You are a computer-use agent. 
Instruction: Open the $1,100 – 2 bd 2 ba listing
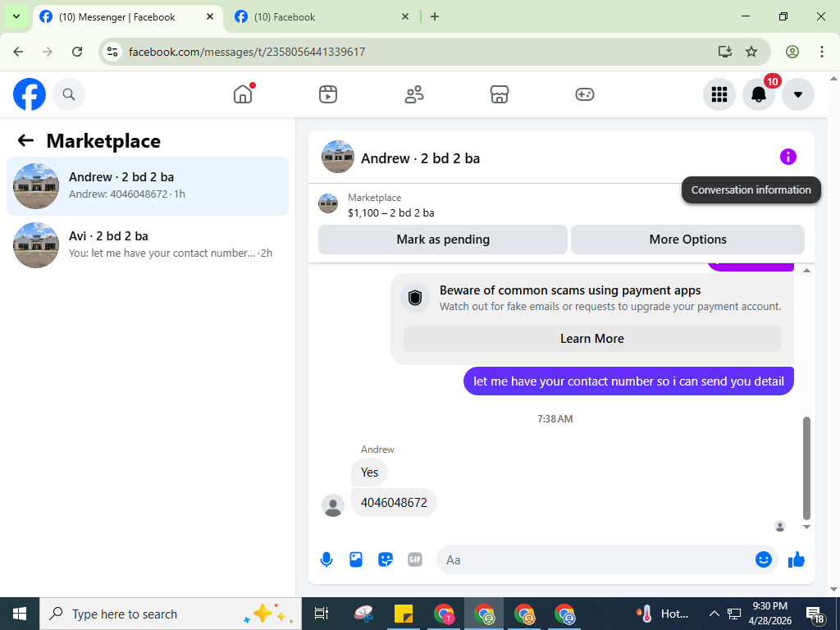(390, 212)
